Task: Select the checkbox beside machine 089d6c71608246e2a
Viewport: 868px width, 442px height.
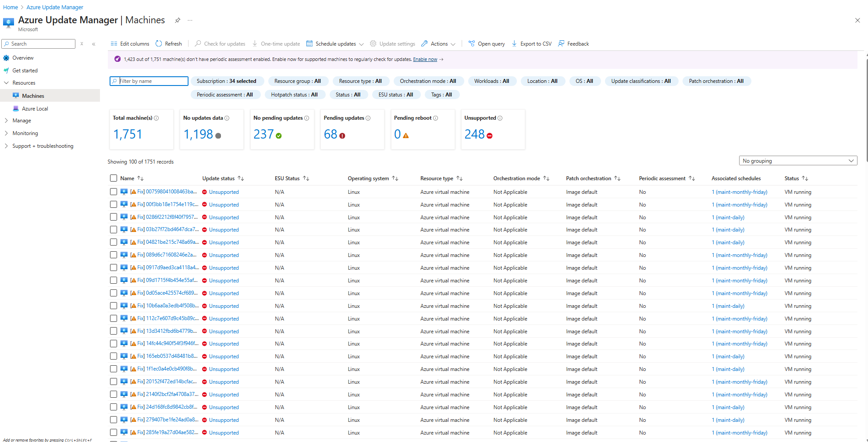Action: coord(114,255)
